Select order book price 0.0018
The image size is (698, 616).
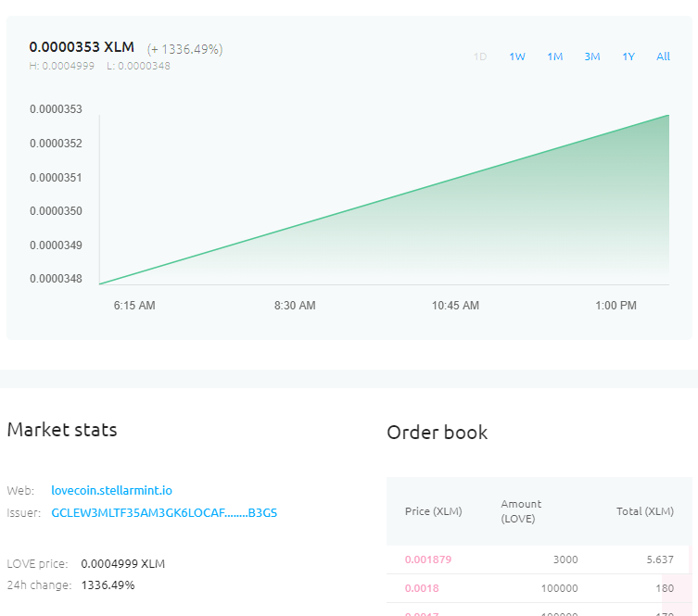(422, 588)
